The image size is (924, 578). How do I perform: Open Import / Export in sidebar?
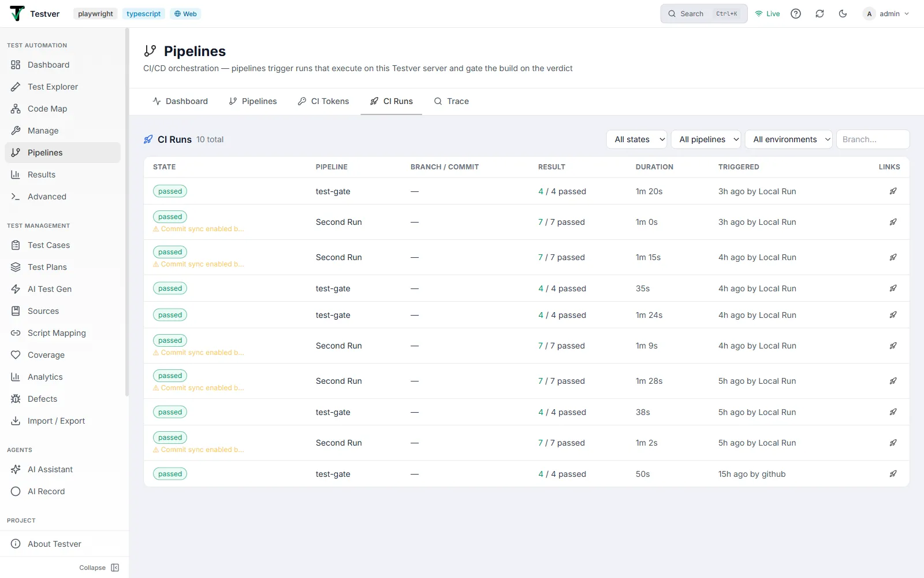coord(62,421)
